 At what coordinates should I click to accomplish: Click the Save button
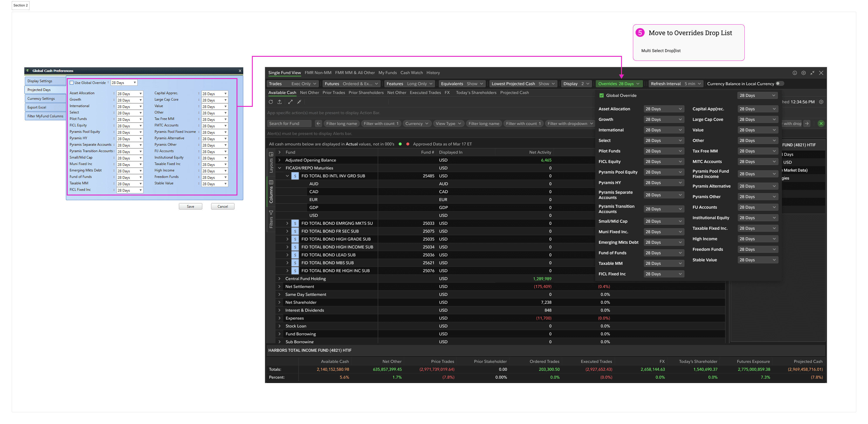pos(190,207)
